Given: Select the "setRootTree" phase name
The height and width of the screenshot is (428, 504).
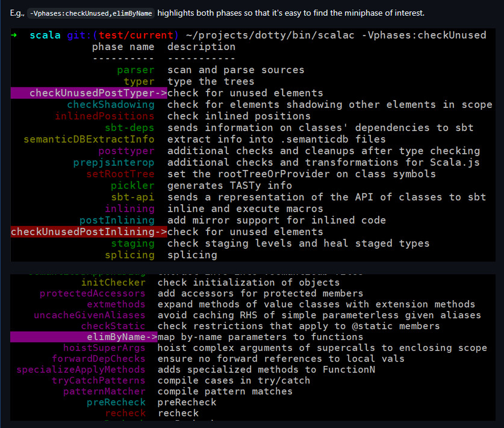Looking at the screenshot, I should point(120,174).
